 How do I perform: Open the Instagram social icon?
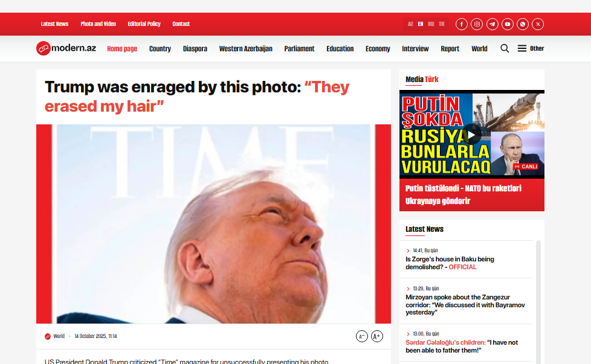tap(477, 24)
